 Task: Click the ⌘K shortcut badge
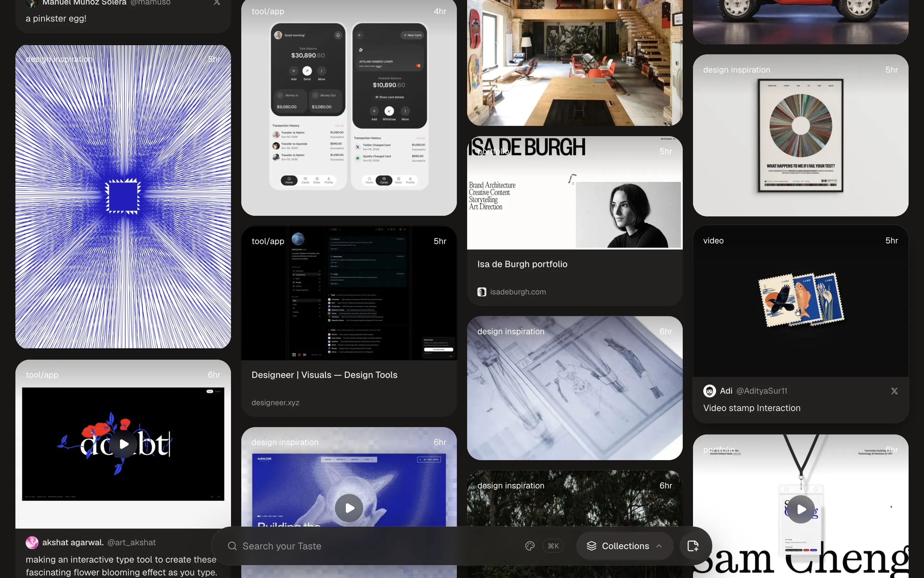coord(553,546)
